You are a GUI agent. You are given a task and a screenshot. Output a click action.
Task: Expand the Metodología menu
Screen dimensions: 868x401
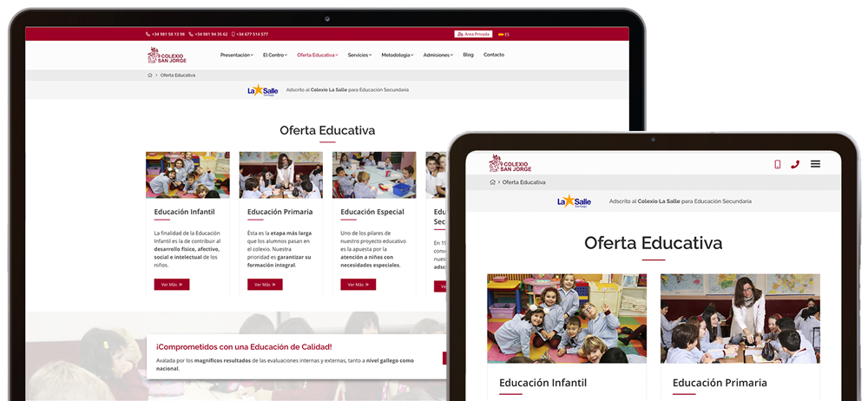point(398,56)
